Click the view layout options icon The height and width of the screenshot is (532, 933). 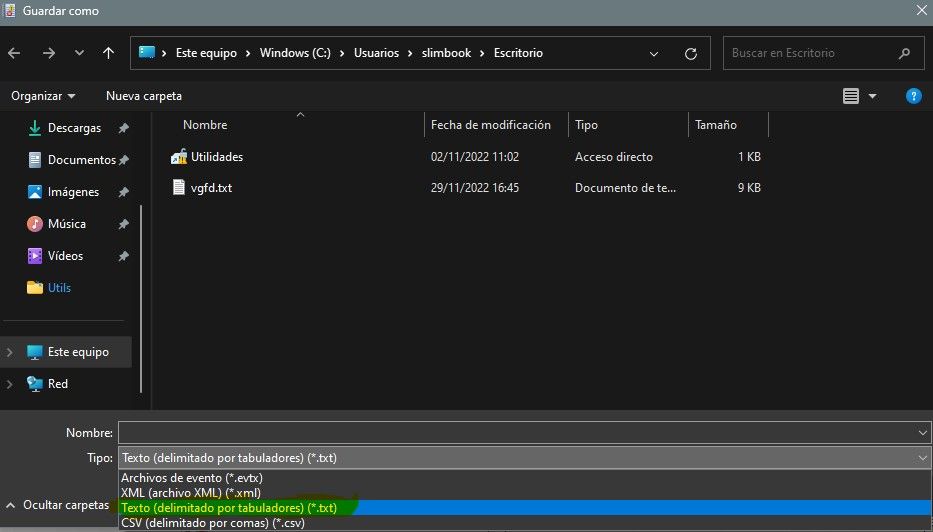[x=851, y=96]
